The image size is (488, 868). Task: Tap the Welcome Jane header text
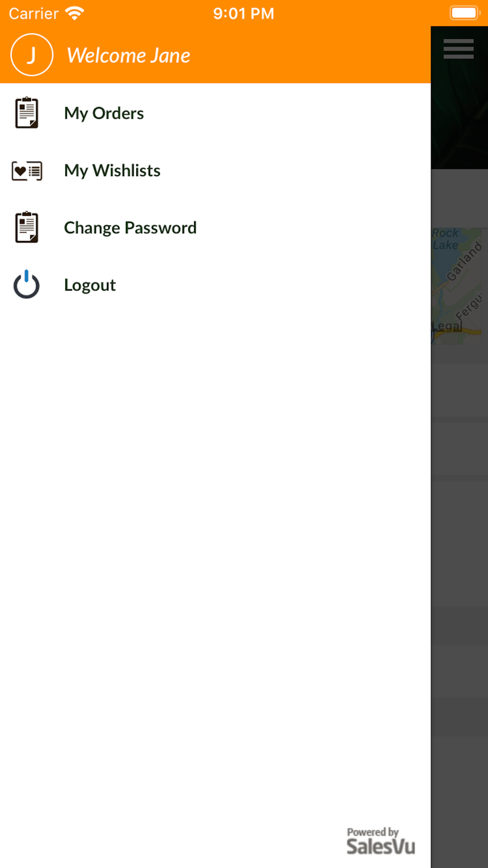coord(128,55)
